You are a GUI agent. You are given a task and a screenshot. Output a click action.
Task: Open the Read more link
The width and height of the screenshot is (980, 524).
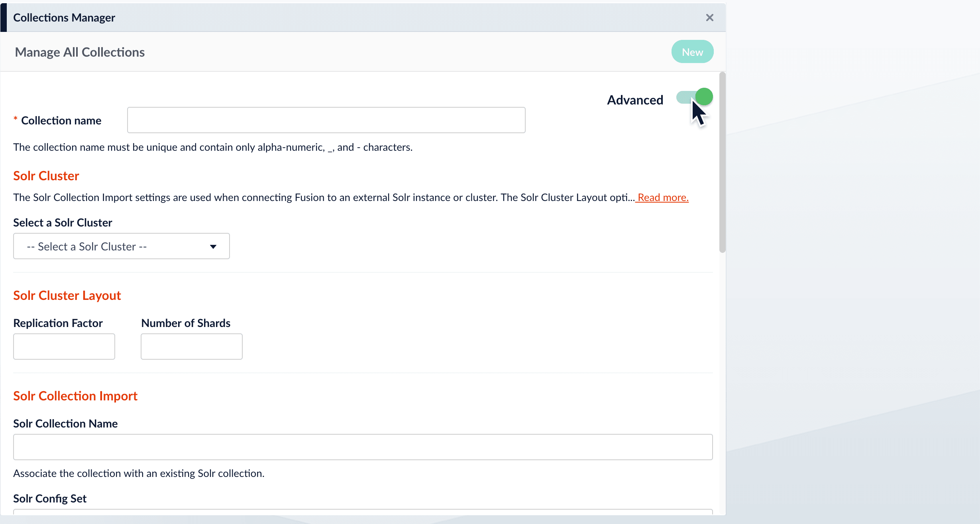click(x=662, y=197)
